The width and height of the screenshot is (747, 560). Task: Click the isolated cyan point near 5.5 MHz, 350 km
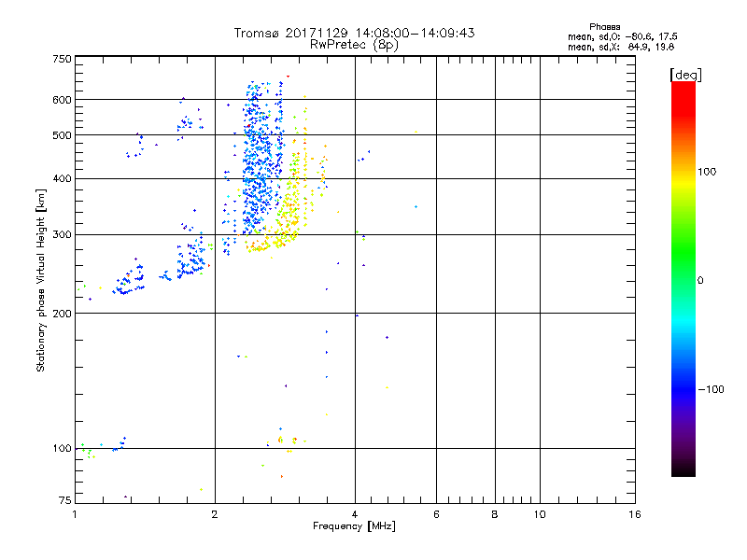[x=416, y=206]
